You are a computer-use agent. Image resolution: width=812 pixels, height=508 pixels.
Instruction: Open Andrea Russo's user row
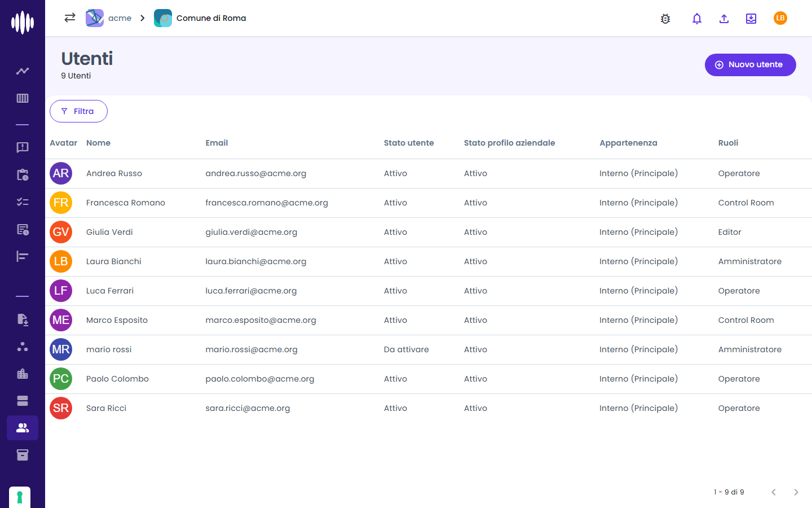point(429,173)
